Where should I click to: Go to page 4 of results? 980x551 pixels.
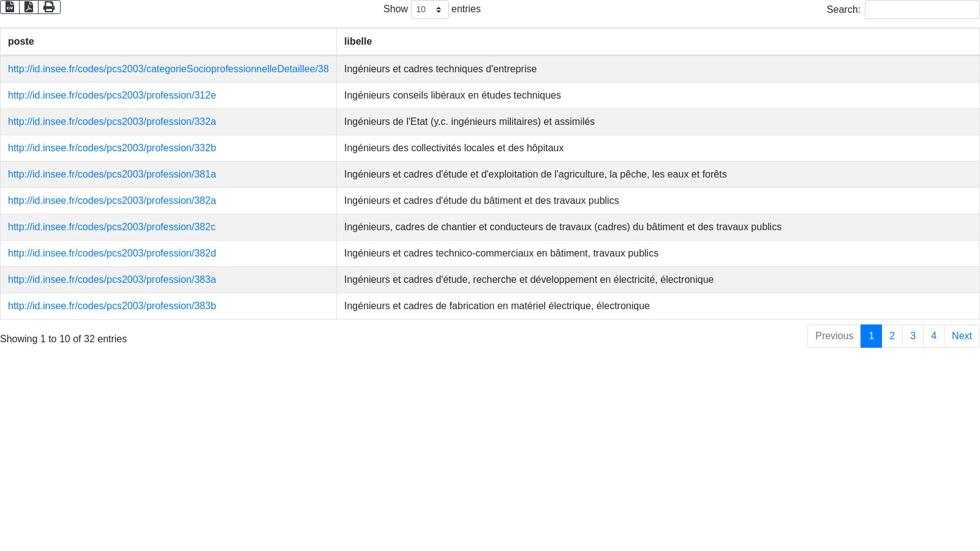933,336
